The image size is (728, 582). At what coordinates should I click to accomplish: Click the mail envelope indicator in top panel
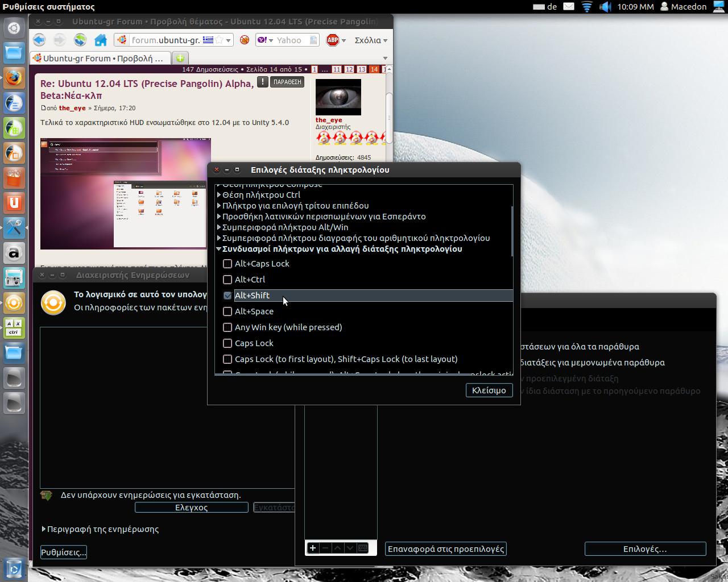coord(569,7)
